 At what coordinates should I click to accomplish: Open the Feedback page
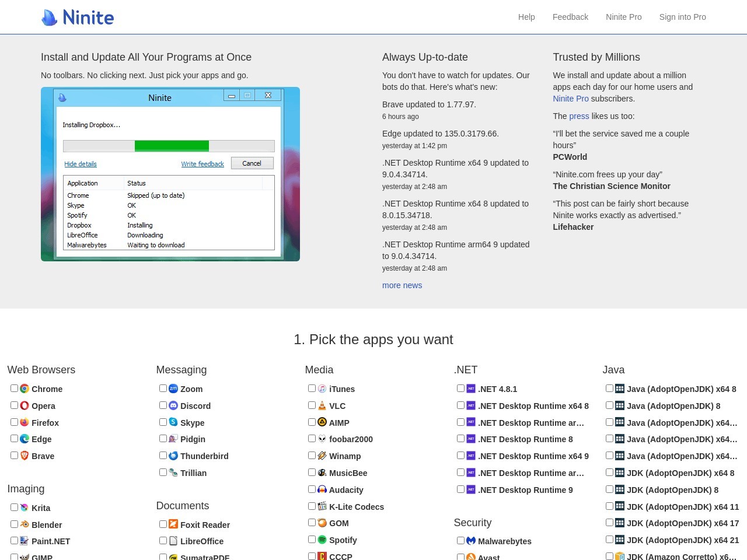(570, 17)
